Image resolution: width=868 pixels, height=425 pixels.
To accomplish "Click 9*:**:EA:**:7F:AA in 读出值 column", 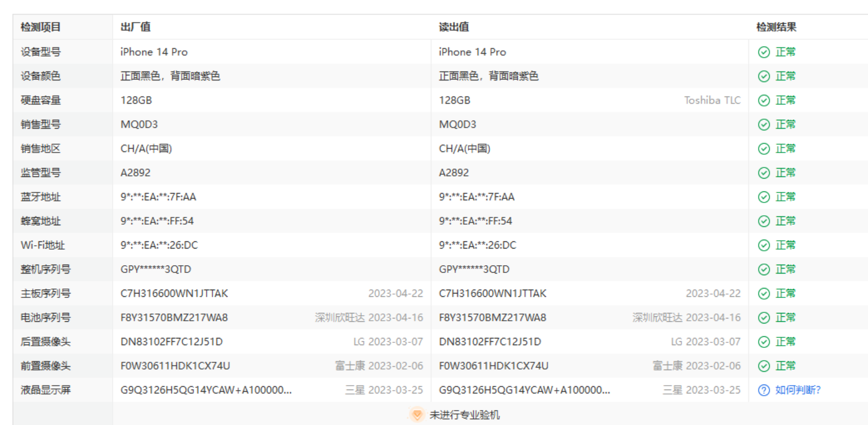I will point(477,197).
